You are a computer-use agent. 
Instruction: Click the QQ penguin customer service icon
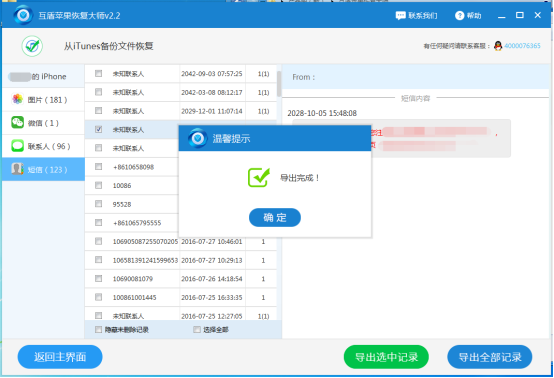tap(498, 46)
